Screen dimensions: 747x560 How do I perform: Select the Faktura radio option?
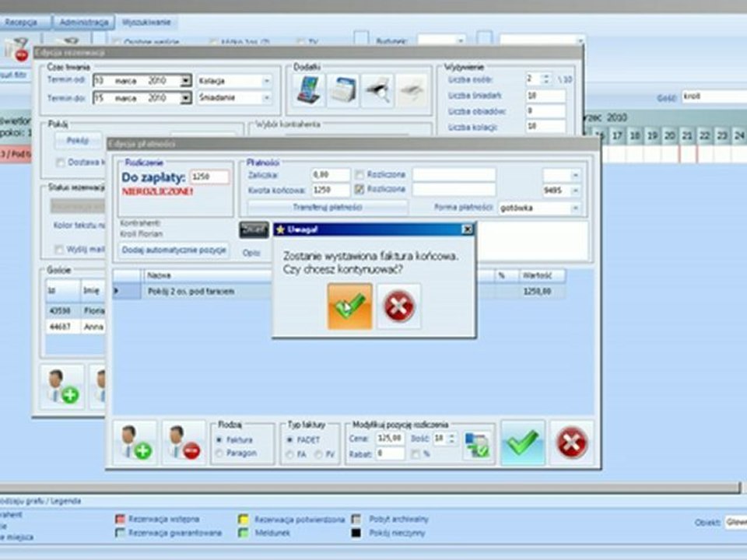(x=219, y=439)
